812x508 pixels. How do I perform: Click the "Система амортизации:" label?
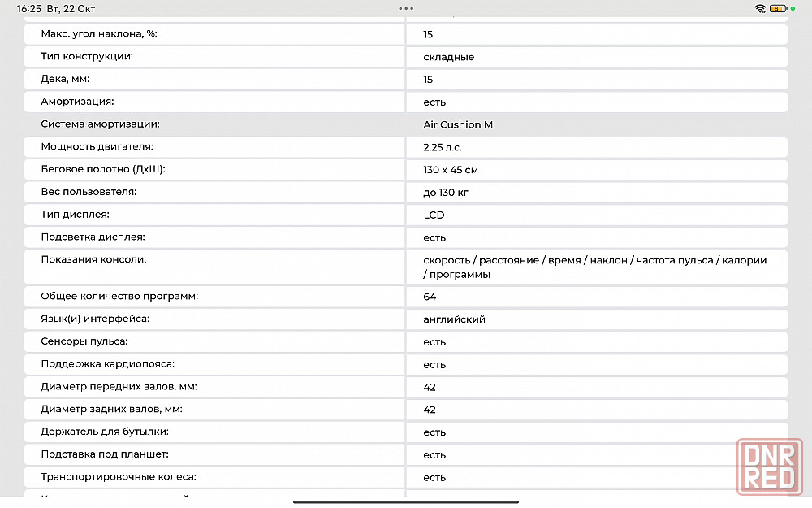coord(101,124)
